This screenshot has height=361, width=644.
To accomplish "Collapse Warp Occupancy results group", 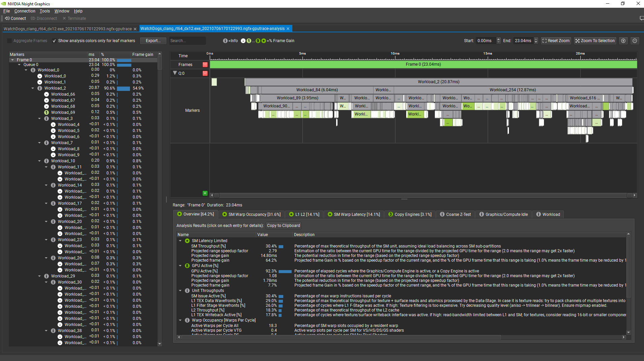I will (180, 320).
